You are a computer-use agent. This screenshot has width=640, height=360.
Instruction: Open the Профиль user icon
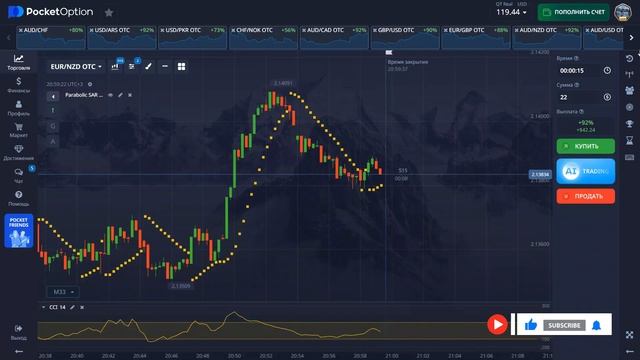18,104
